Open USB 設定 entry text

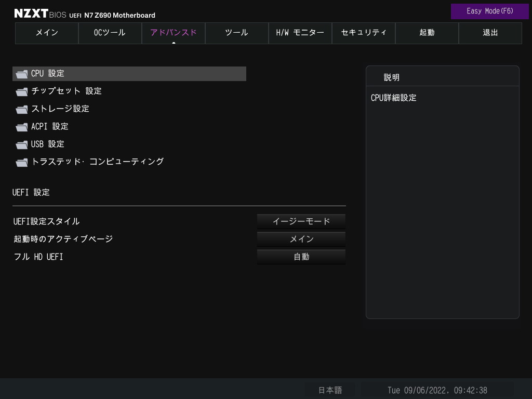[47, 144]
